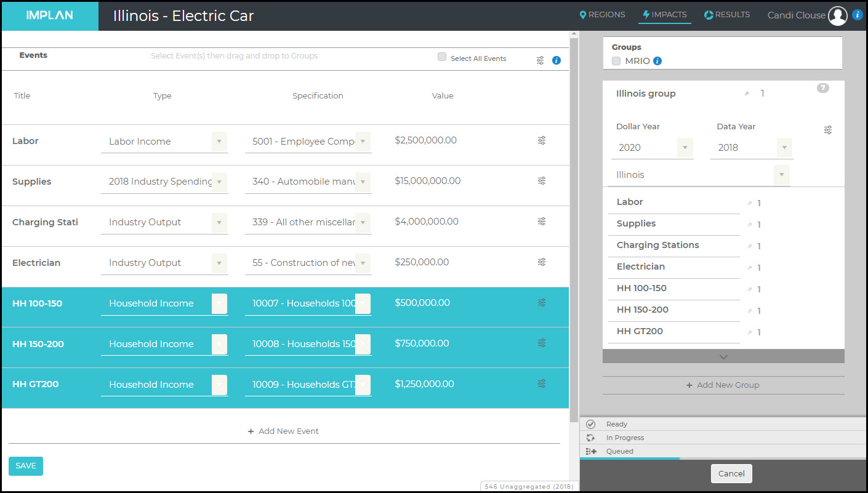868x493 pixels.
Task: Click arrow icon beside Supplies in Illinois group
Action: pyautogui.click(x=750, y=225)
